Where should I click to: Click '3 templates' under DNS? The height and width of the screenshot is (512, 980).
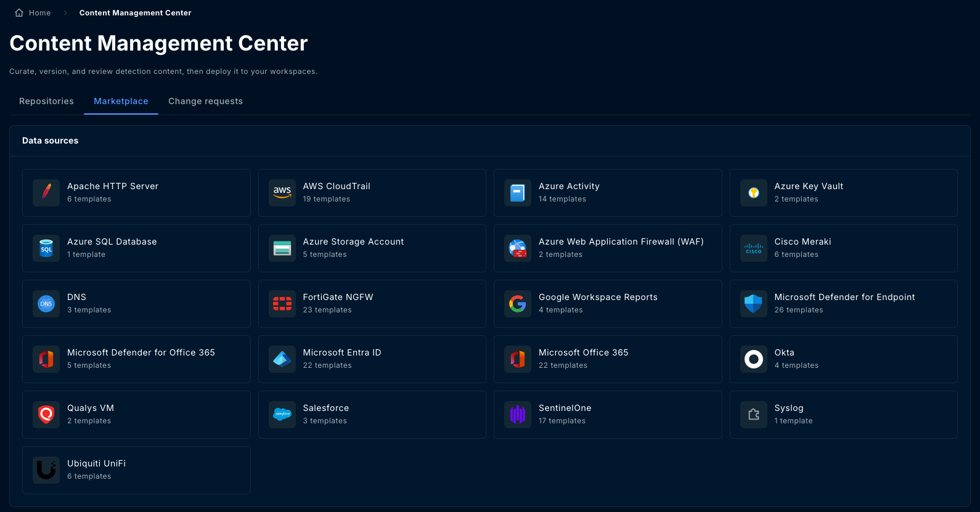(89, 310)
